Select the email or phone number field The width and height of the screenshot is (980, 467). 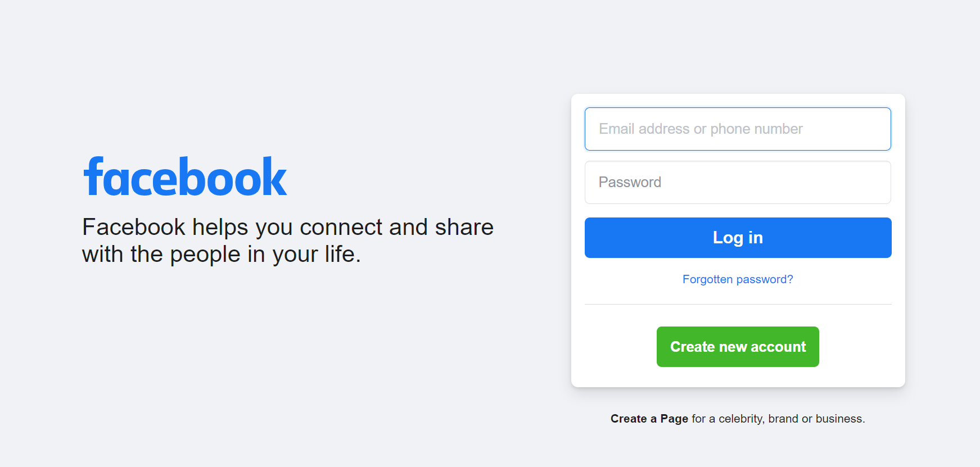pyautogui.click(x=737, y=129)
